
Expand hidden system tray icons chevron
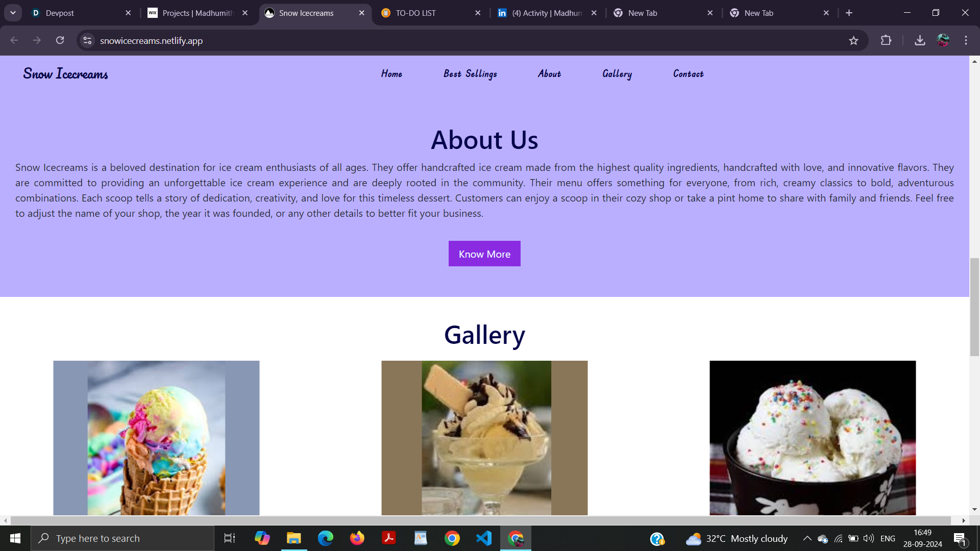click(x=807, y=538)
